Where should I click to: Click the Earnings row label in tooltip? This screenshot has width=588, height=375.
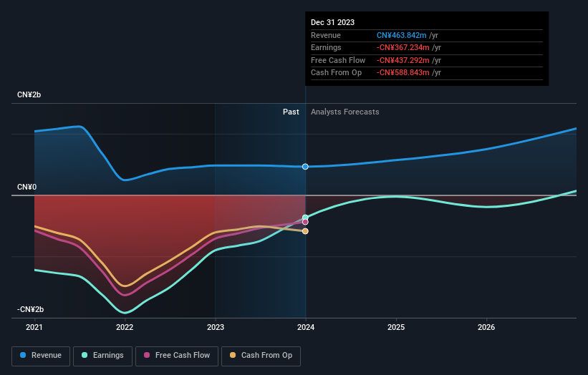tap(327, 47)
